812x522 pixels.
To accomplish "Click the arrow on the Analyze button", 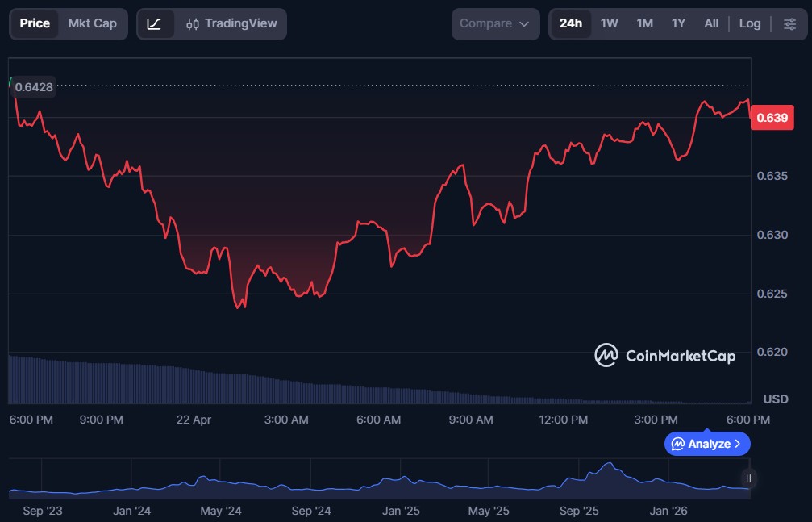I will (x=738, y=444).
